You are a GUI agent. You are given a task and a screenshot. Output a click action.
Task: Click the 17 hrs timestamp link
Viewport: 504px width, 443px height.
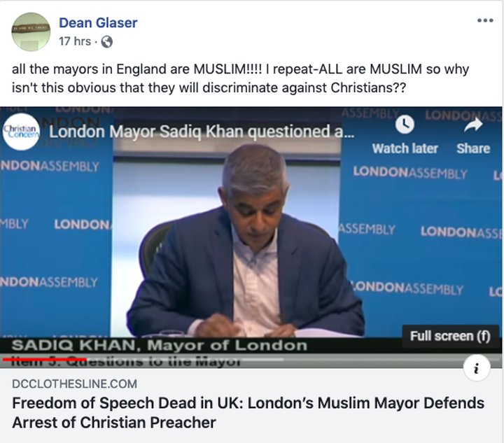pyautogui.click(x=75, y=41)
